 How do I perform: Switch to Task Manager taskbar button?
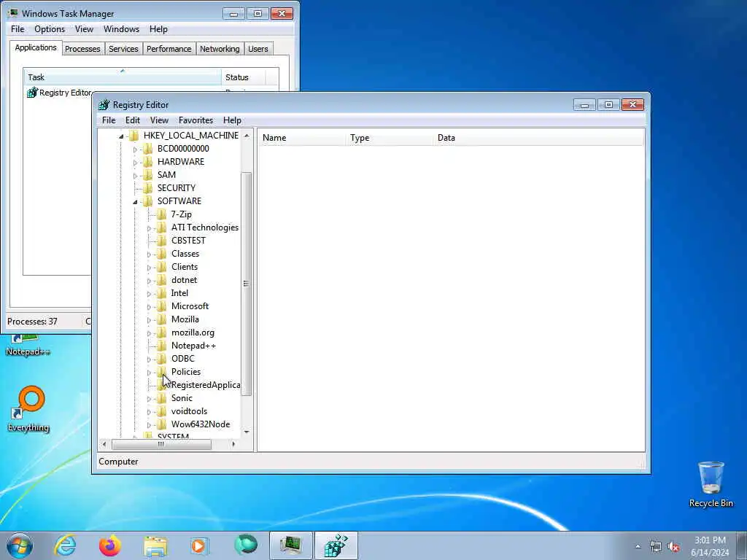coord(290,545)
